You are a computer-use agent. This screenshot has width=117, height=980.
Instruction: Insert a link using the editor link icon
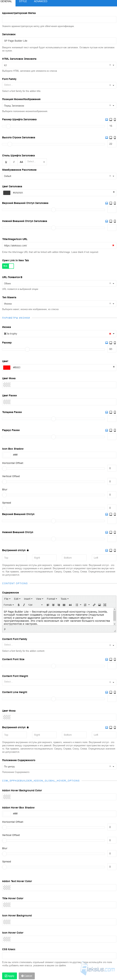pyautogui.click(x=94, y=605)
